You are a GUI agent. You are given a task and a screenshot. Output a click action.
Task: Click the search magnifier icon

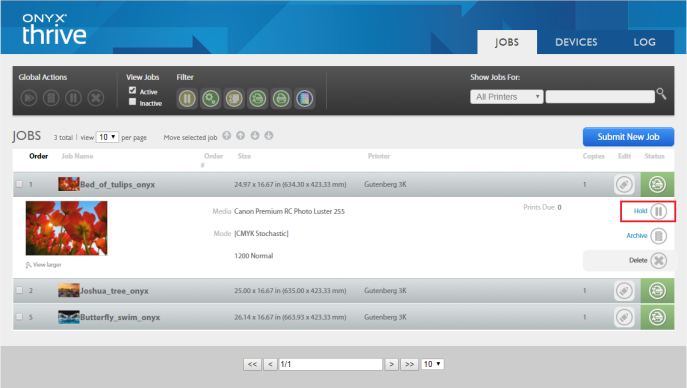click(662, 94)
